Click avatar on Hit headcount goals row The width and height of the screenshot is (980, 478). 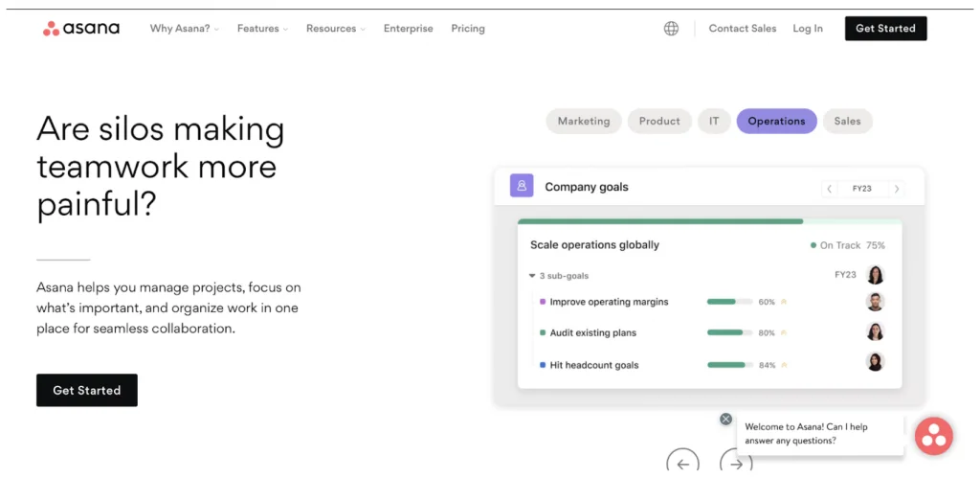pos(875,362)
